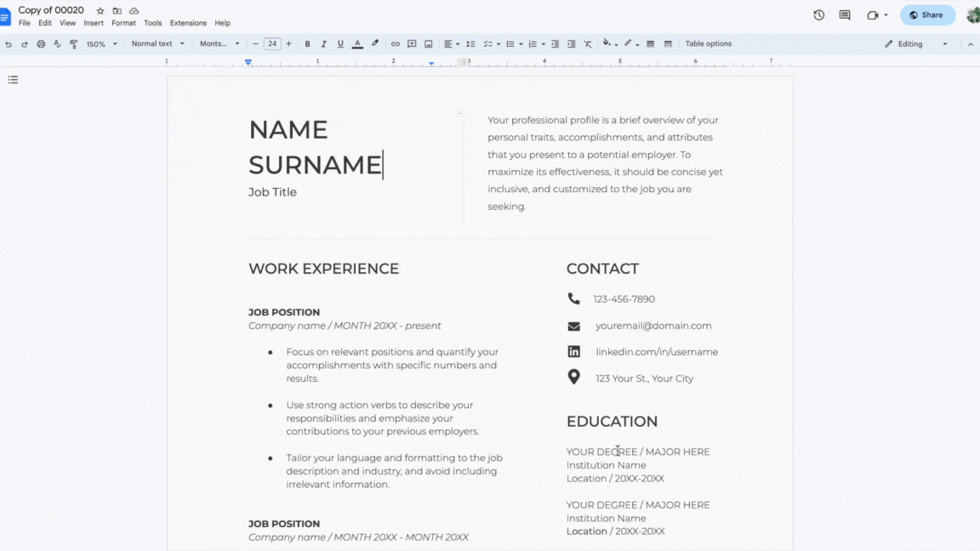Viewport: 980px width, 551px height.
Task: Click the Share button
Action: (927, 15)
